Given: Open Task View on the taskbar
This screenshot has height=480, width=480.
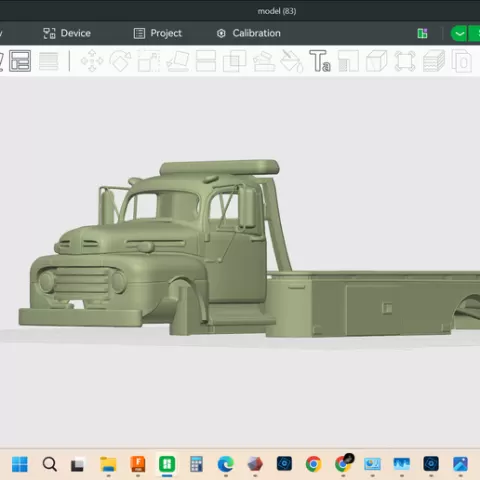Looking at the screenshot, I should click(x=78, y=464).
